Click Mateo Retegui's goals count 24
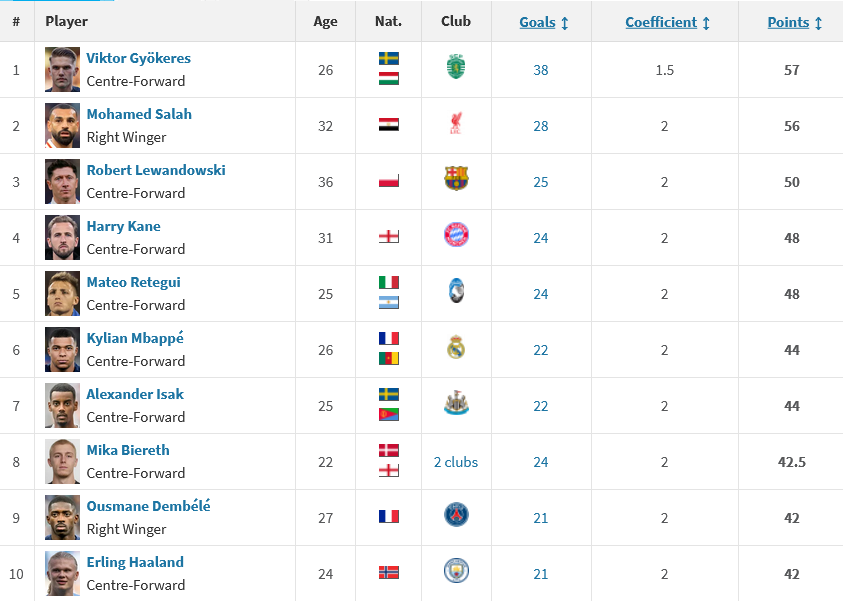Image resolution: width=843 pixels, height=601 pixels. [x=541, y=294]
